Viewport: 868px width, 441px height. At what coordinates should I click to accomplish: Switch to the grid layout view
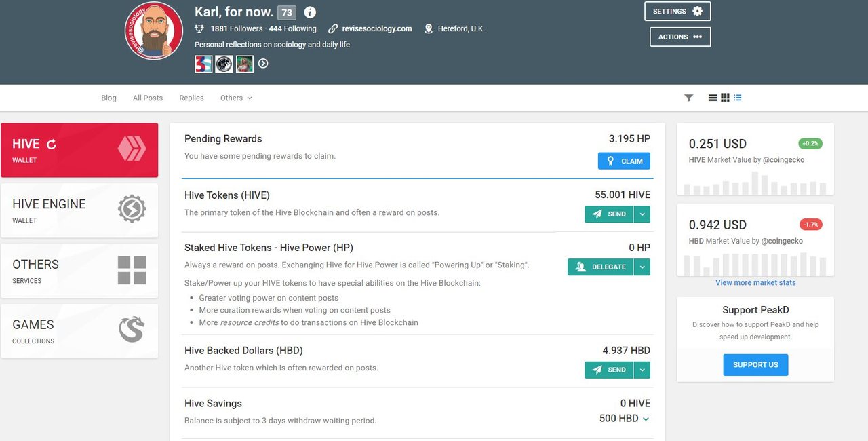pyautogui.click(x=725, y=98)
